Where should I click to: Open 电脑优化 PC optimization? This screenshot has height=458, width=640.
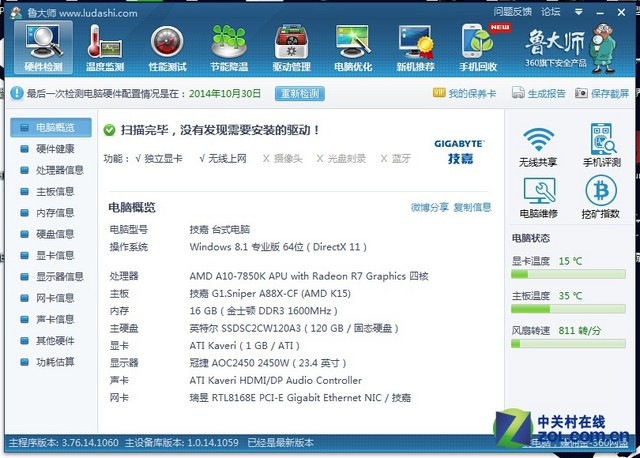(x=353, y=48)
